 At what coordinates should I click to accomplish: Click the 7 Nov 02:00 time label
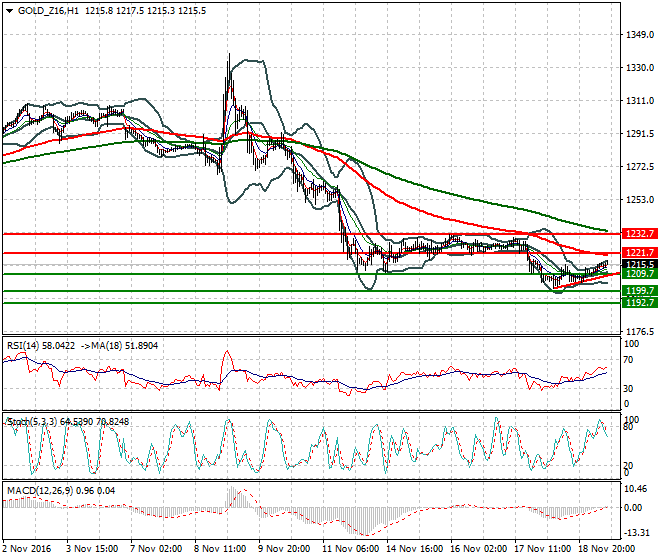coord(156,549)
